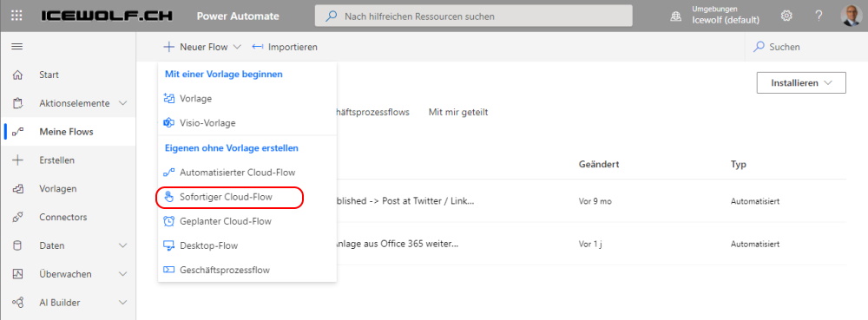
Task: Open the user profile avatar
Action: [x=851, y=16]
